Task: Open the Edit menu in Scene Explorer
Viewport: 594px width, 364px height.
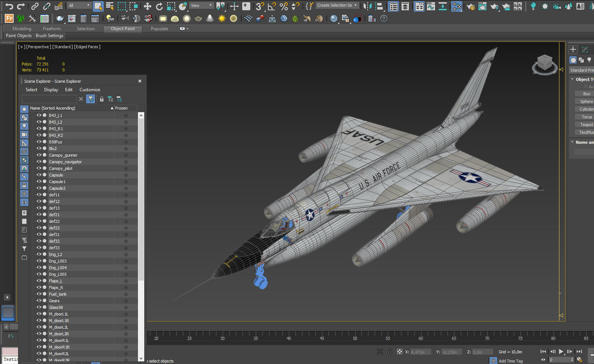Action: [69, 90]
